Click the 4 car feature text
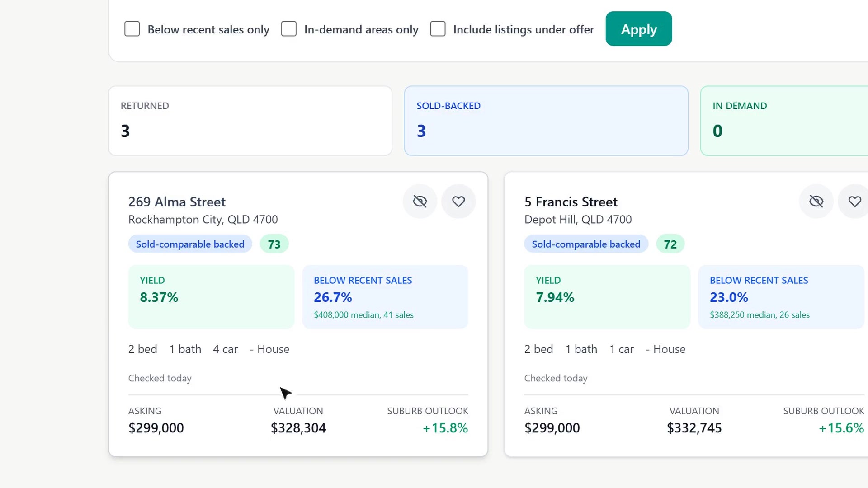The image size is (868, 488). pyautogui.click(x=225, y=349)
